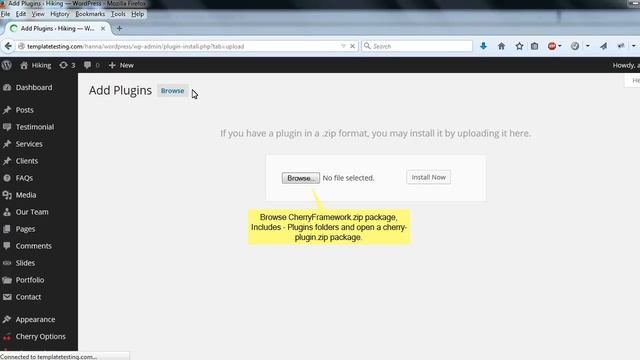Screen dimensions: 640x360
Task: Open the History menu
Action: pos(60,14)
